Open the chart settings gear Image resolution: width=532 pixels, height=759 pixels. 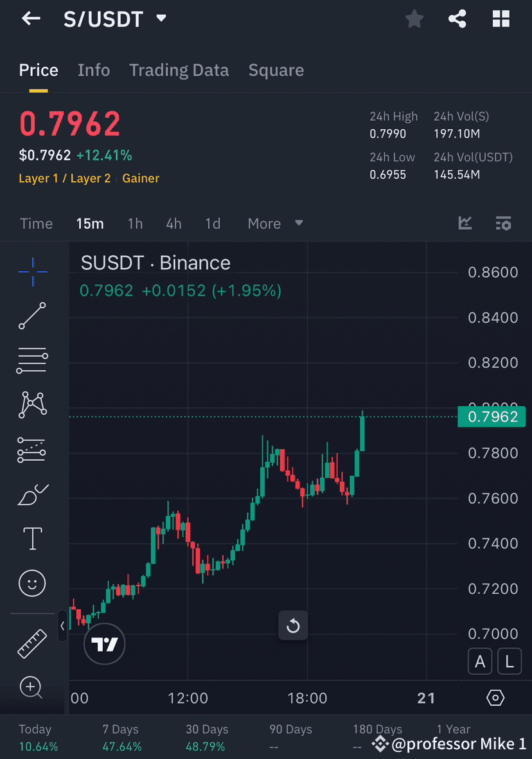point(495,697)
